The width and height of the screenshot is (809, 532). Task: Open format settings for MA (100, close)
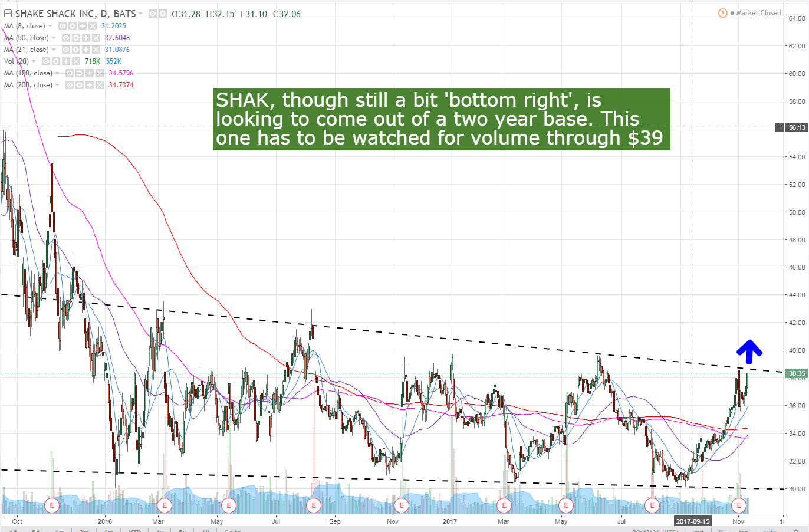coord(79,73)
